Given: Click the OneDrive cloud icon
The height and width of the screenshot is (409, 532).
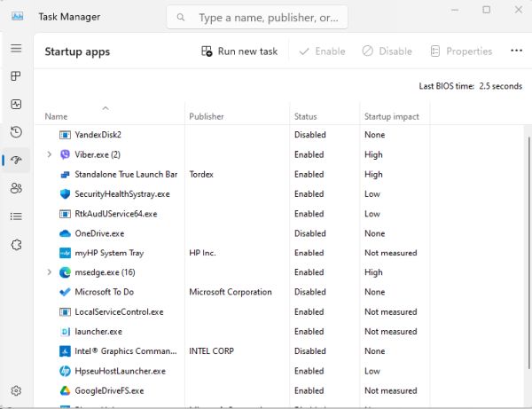Looking at the screenshot, I should pyautogui.click(x=65, y=233).
